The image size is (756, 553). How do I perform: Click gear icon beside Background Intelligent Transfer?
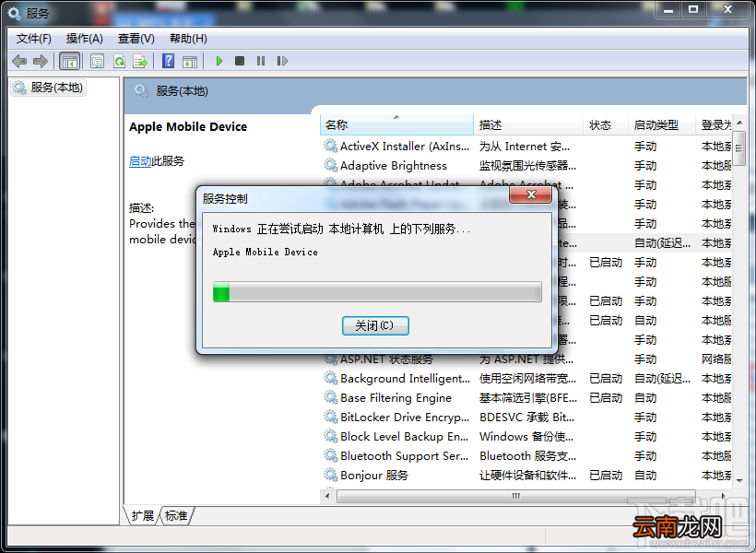(x=330, y=379)
